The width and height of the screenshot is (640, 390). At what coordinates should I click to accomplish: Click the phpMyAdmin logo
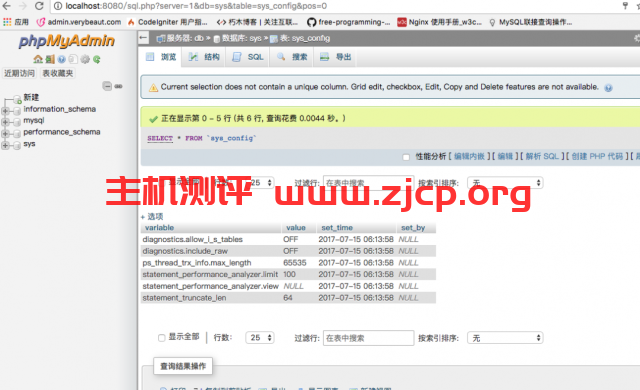[x=67, y=41]
